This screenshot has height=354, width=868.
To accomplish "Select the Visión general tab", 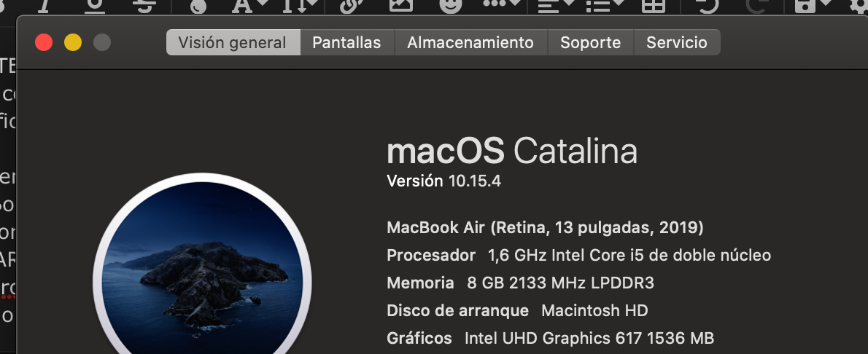I will [233, 42].
